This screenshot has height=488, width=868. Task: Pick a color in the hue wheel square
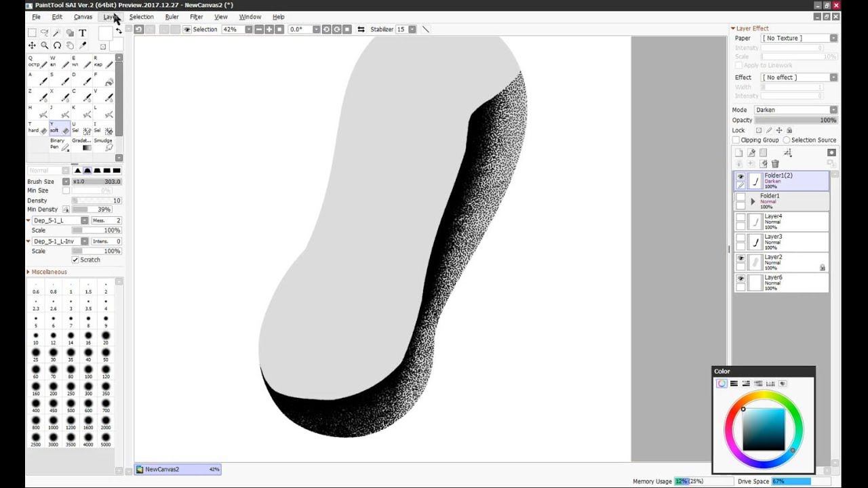pyautogui.click(x=764, y=430)
